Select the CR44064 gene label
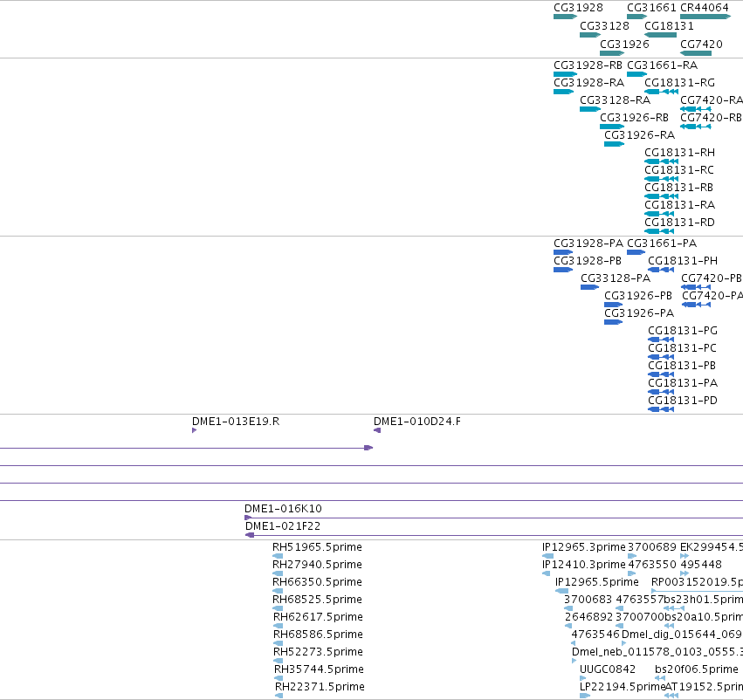Screen dimensions: 743x700 click(x=704, y=8)
